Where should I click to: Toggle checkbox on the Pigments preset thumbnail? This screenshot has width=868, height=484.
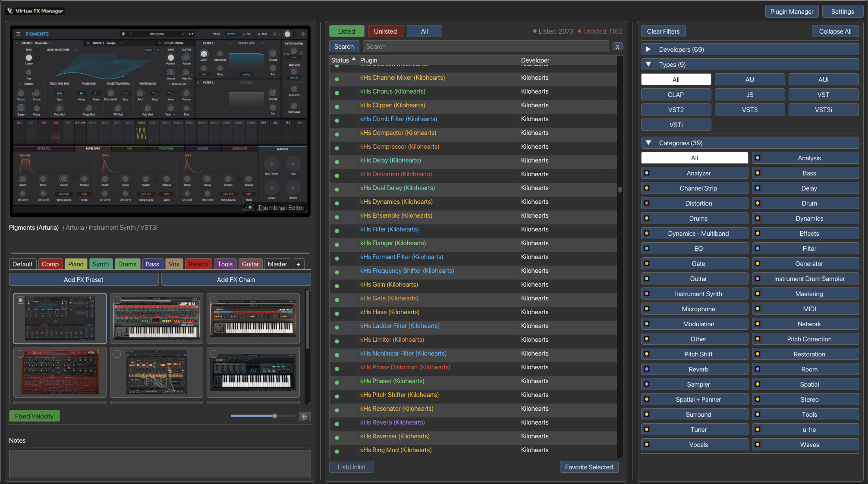pos(20,300)
